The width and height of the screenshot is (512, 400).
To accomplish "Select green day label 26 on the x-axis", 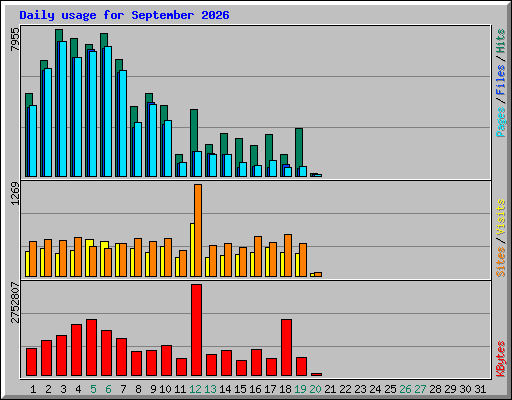I will (x=405, y=389).
